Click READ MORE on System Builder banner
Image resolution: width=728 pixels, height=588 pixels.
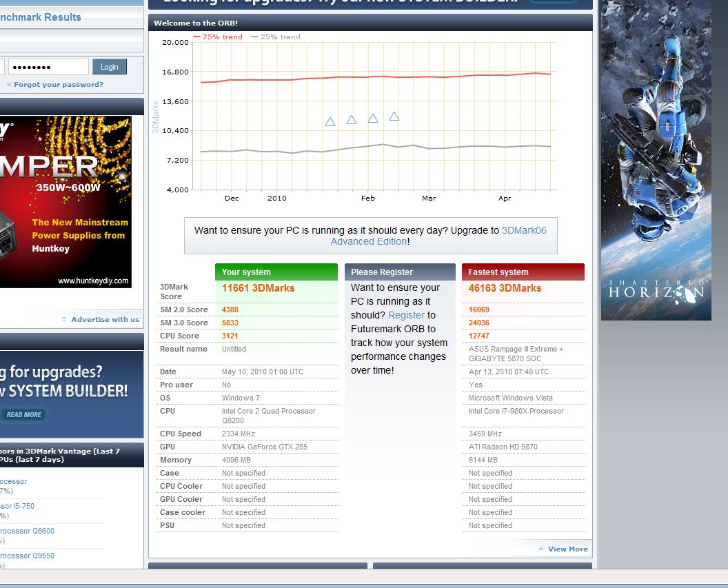click(23, 414)
